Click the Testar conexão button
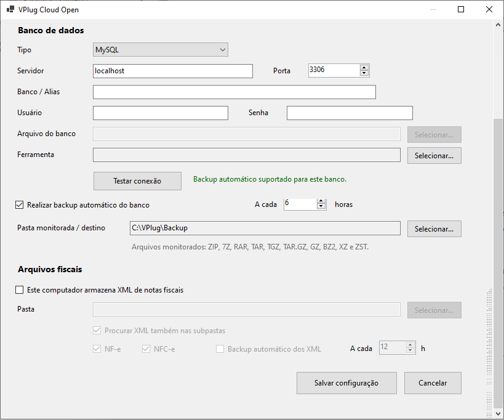This screenshot has width=504, height=420. 137,181
